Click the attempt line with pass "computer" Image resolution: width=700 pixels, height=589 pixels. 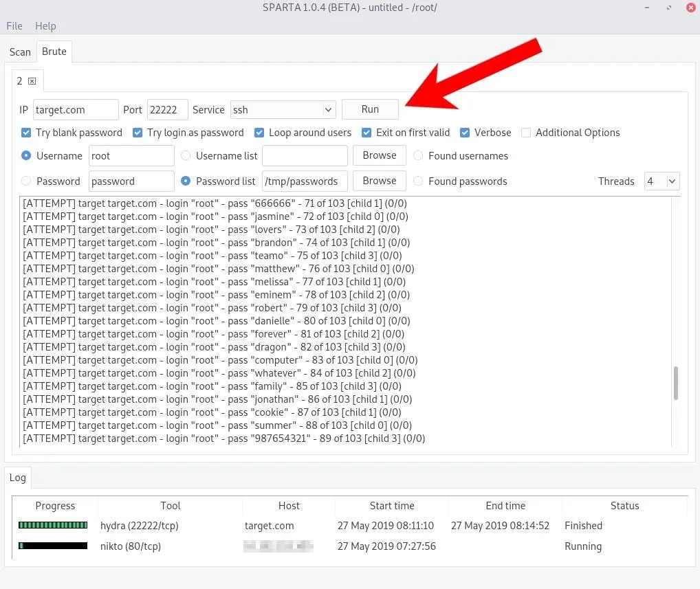tap(220, 360)
